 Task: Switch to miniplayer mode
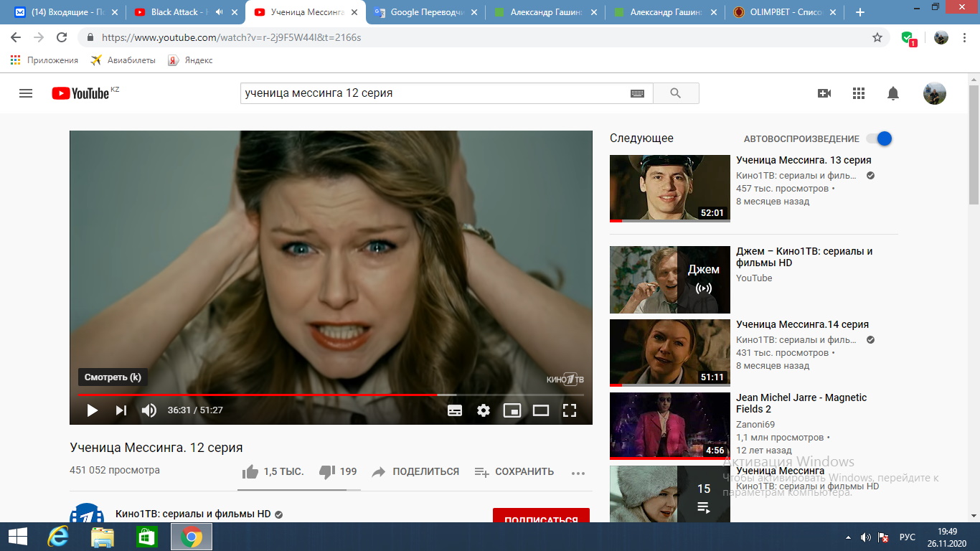click(512, 410)
